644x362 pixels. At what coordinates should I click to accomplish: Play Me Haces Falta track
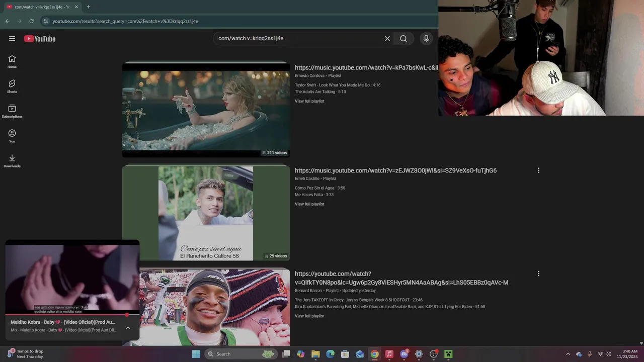tap(314, 195)
